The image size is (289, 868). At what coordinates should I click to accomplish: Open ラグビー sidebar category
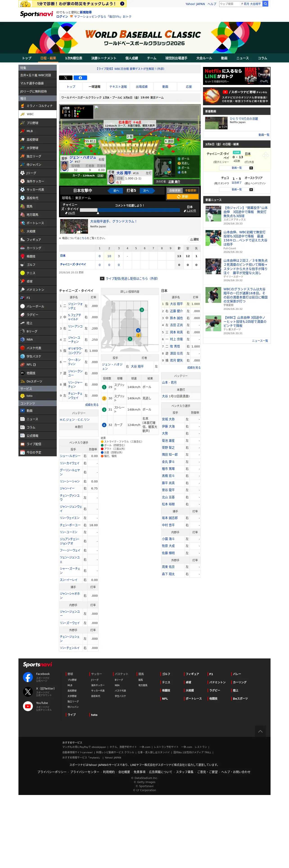(37, 315)
